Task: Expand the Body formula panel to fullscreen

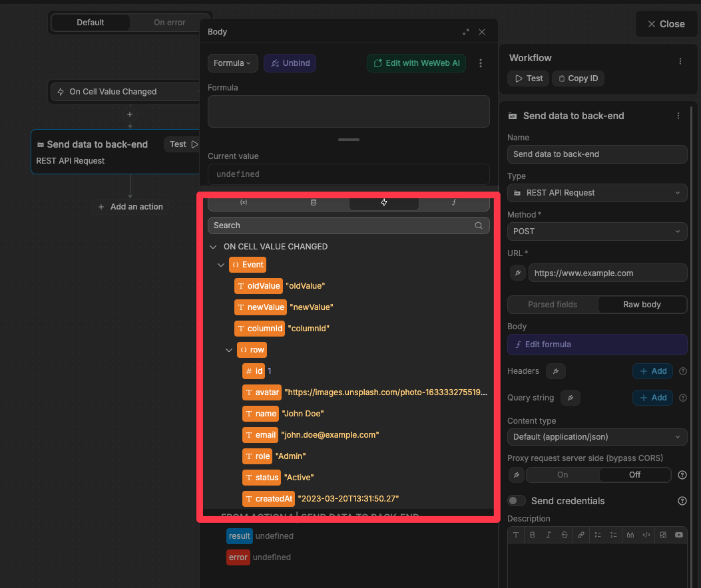Action: click(465, 32)
